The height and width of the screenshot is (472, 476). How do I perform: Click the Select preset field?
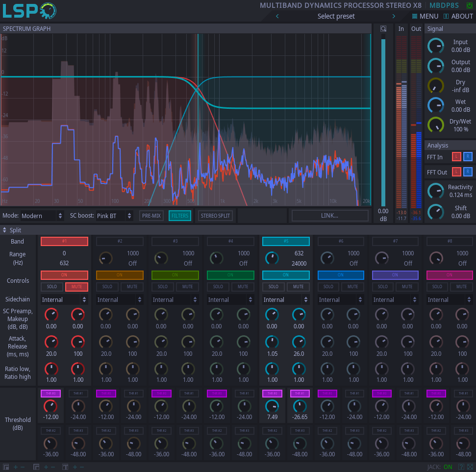[x=336, y=16]
